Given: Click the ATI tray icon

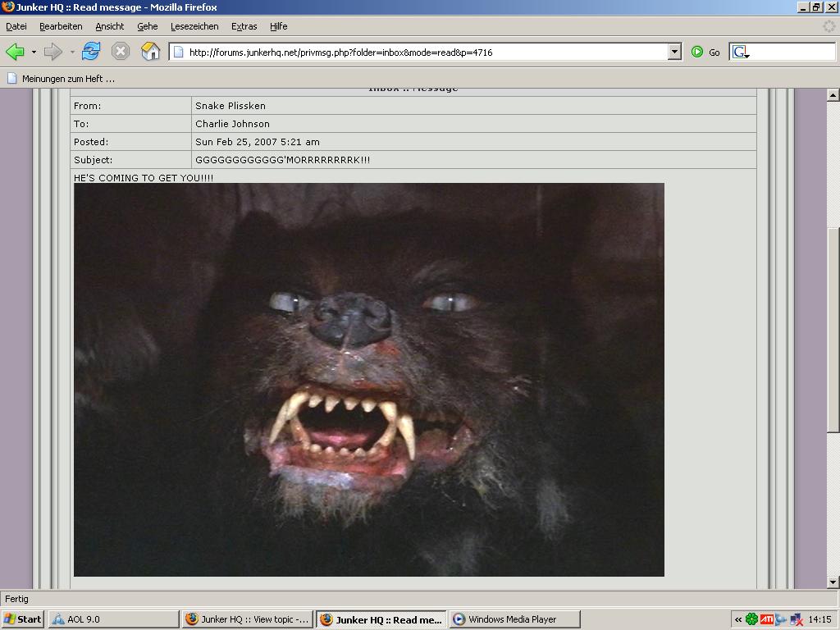Looking at the screenshot, I should click(767, 619).
